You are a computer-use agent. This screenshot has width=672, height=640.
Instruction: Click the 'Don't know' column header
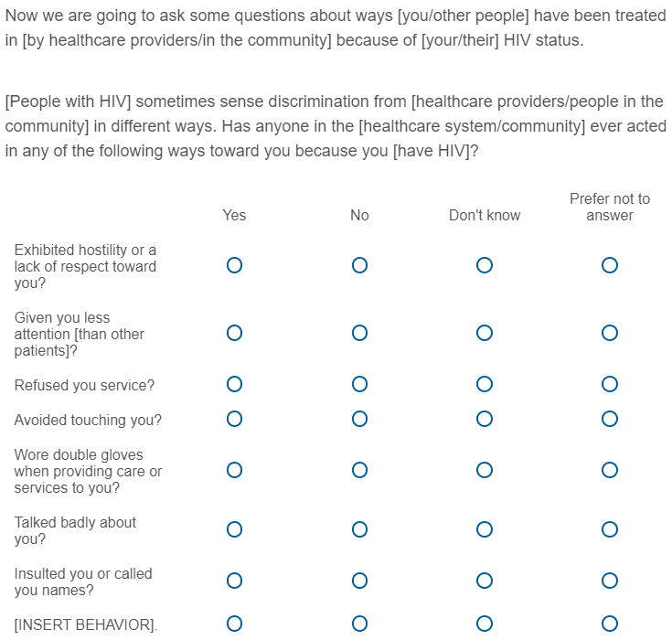[x=485, y=216]
